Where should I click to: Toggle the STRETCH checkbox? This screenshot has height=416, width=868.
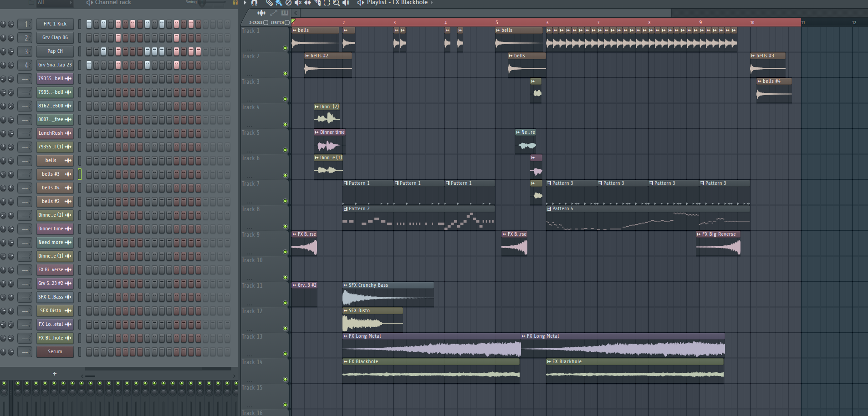(x=287, y=22)
